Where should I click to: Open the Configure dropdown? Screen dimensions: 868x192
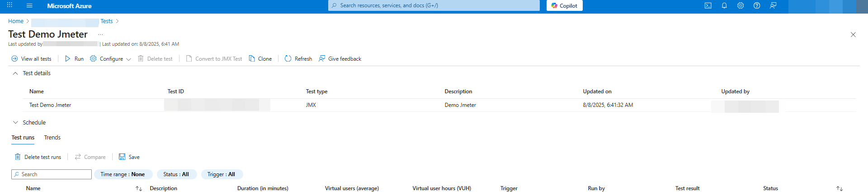pos(111,59)
